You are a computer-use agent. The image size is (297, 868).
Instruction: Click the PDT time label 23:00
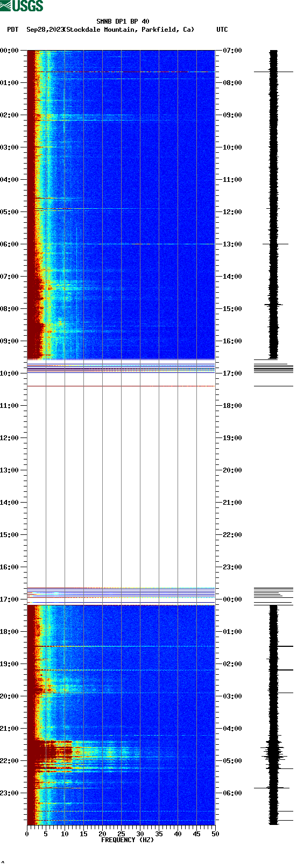pyautogui.click(x=10, y=793)
